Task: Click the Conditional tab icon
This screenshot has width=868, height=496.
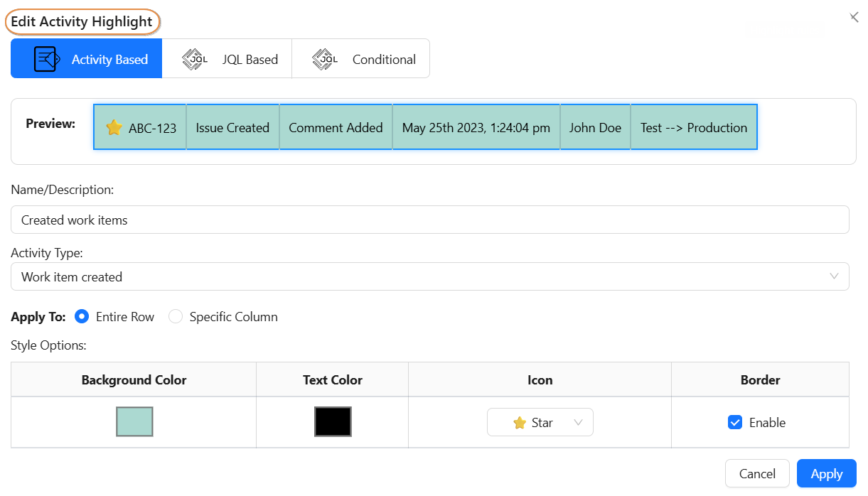Action: [x=325, y=59]
